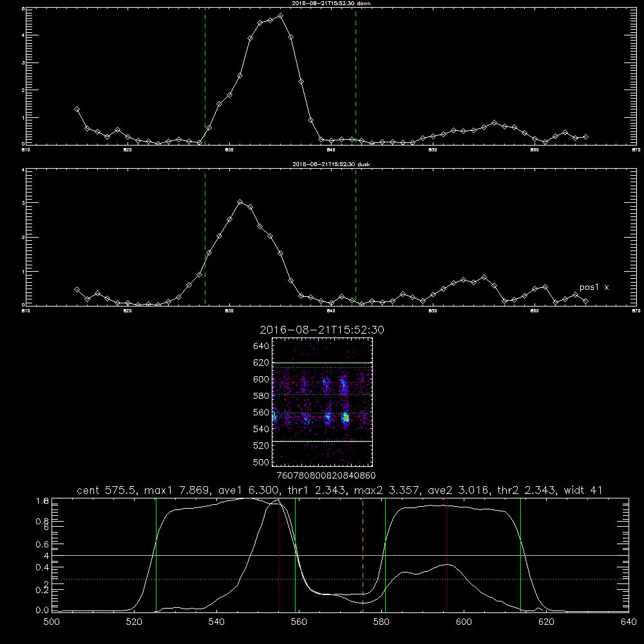Click the '500' x-axis label of bottom plot
Viewport: 644px width, 644px height.
click(52, 622)
